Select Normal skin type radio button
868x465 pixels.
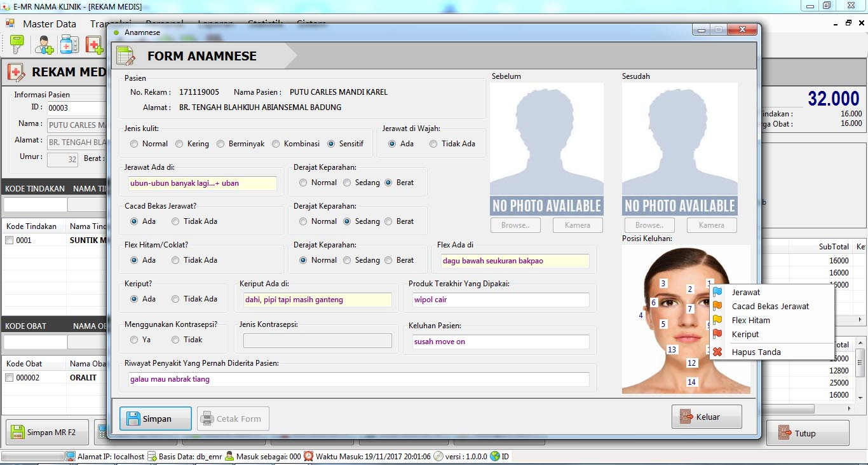point(134,144)
